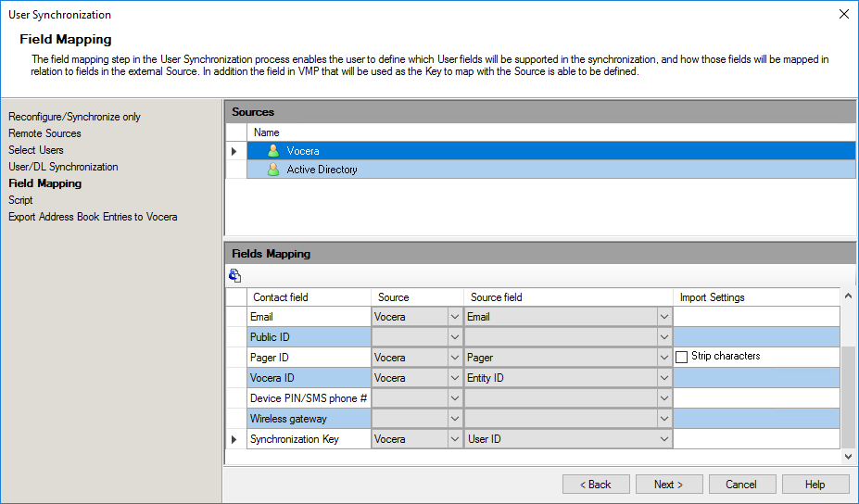
Task: Open Source dropdown for Email row
Action: [x=455, y=317]
